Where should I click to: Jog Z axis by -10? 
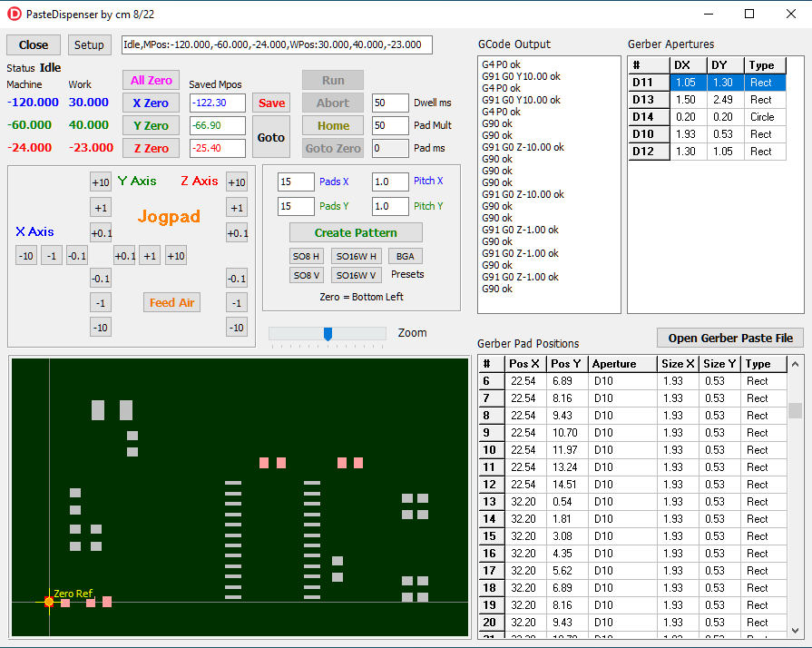click(x=237, y=328)
